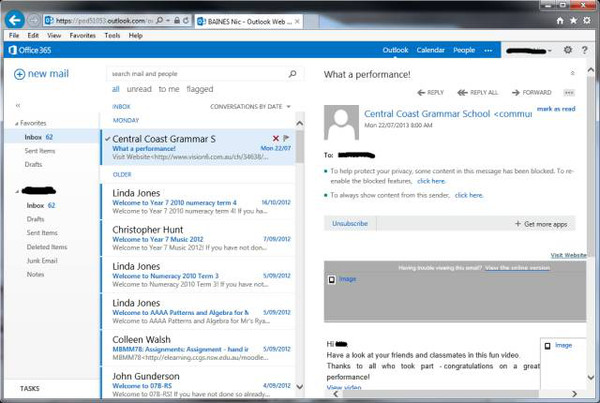This screenshot has width=600, height=403.
Task: Click the browser back arrow button
Action: pyautogui.click(x=15, y=20)
